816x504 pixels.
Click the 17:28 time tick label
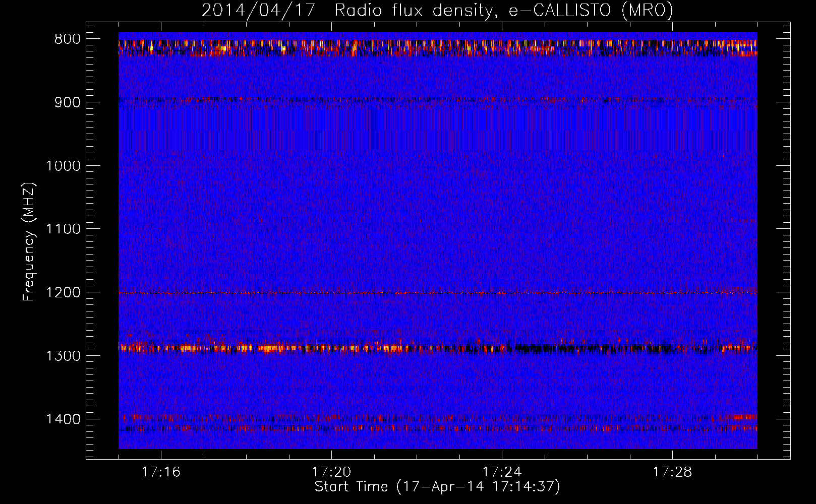click(x=672, y=472)
